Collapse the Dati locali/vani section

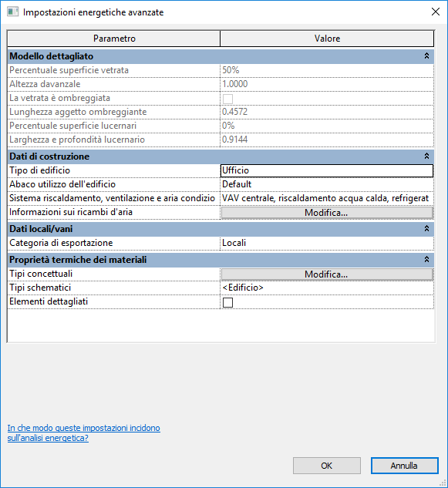pyautogui.click(x=426, y=229)
